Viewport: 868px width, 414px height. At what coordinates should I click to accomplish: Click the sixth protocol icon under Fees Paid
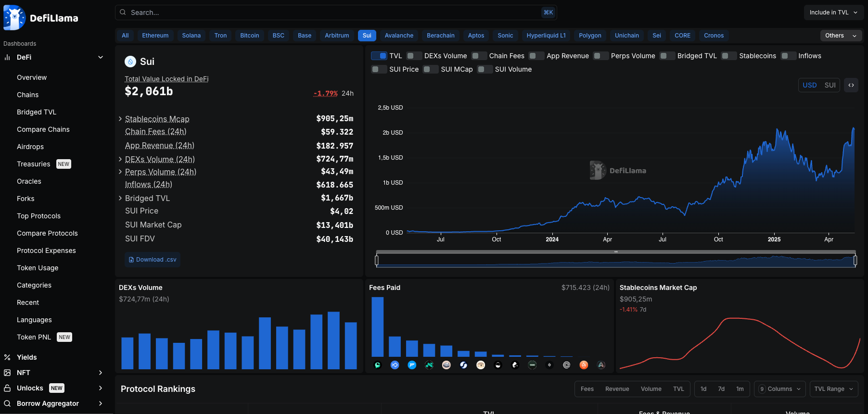coord(463,365)
